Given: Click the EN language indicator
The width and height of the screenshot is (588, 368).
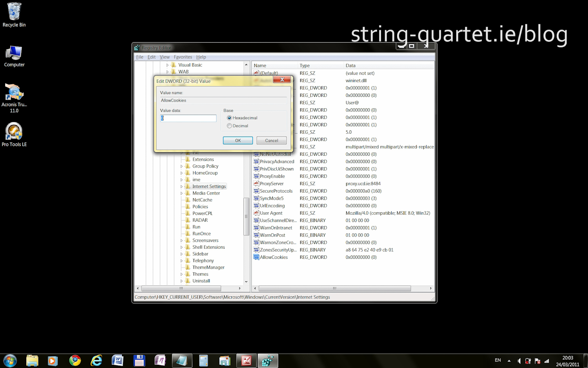Looking at the screenshot, I should [x=498, y=360].
